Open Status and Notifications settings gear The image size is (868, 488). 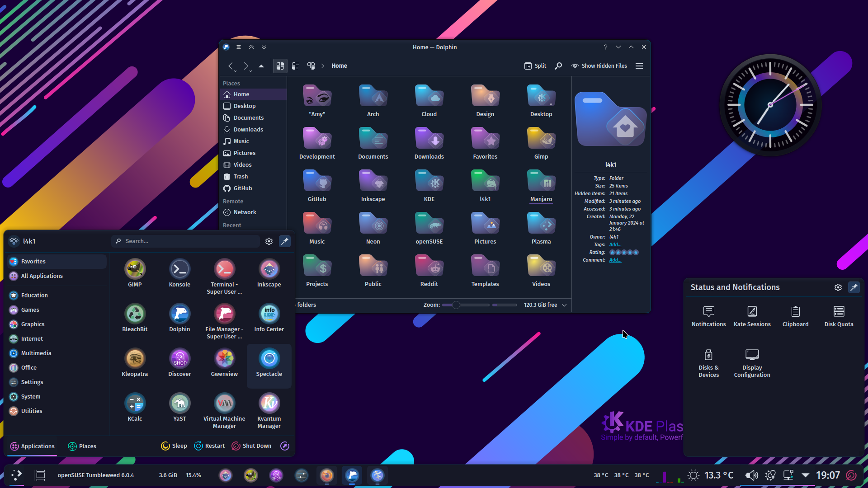click(x=838, y=287)
